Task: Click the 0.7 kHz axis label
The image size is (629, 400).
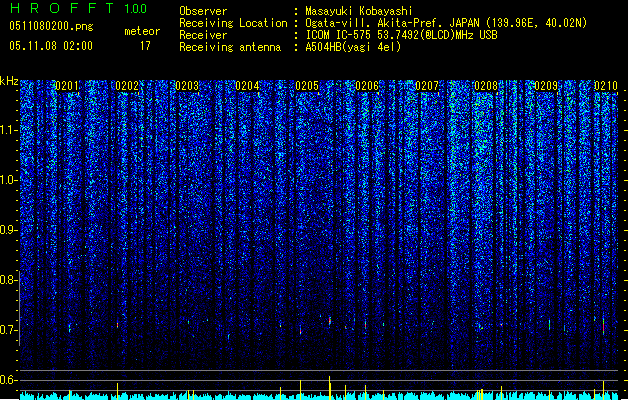Action: click(x=8, y=330)
